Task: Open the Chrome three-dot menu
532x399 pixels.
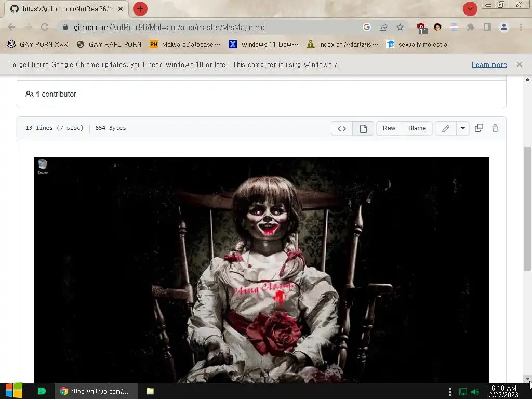Action: click(521, 27)
